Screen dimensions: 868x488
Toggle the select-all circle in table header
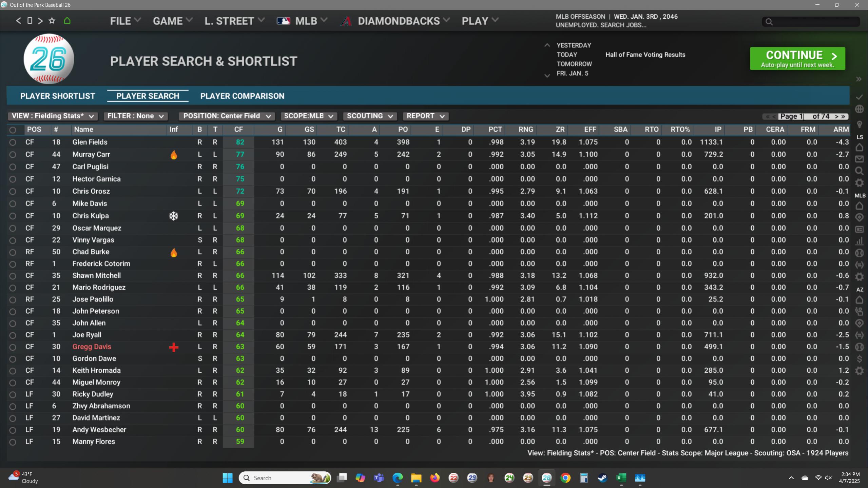pos(13,130)
